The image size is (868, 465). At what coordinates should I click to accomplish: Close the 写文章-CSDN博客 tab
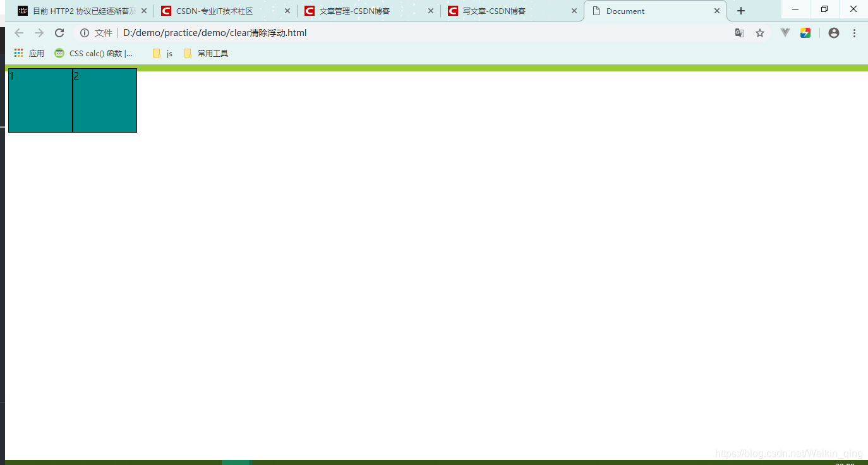pos(574,11)
